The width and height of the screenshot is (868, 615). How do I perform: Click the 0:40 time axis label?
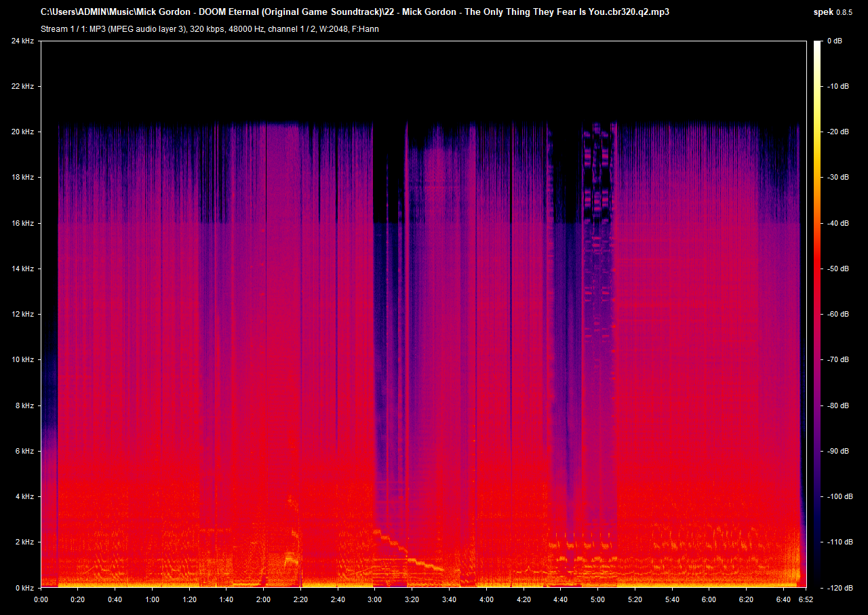tap(115, 600)
